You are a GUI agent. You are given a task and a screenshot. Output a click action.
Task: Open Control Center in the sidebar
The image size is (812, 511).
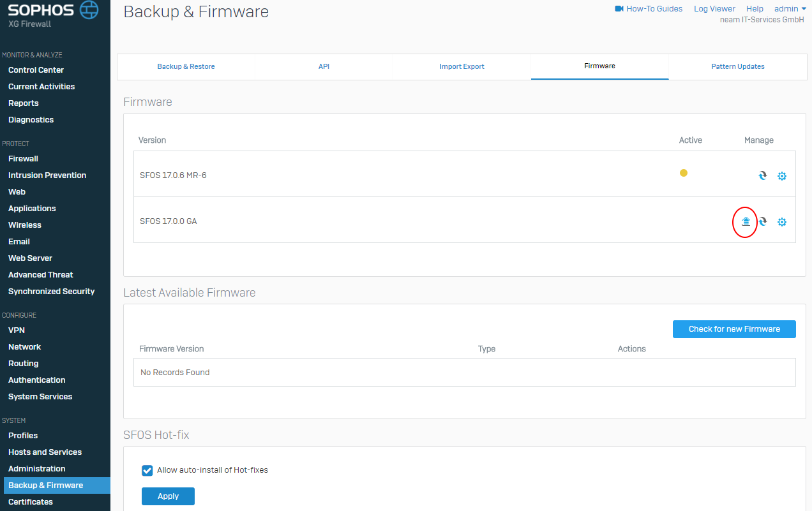coord(36,70)
